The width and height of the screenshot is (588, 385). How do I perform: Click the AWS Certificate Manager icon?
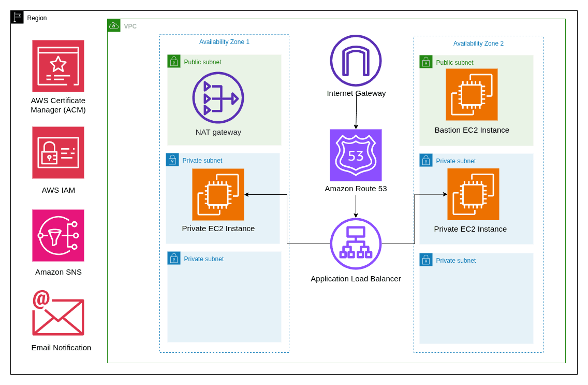pos(58,66)
